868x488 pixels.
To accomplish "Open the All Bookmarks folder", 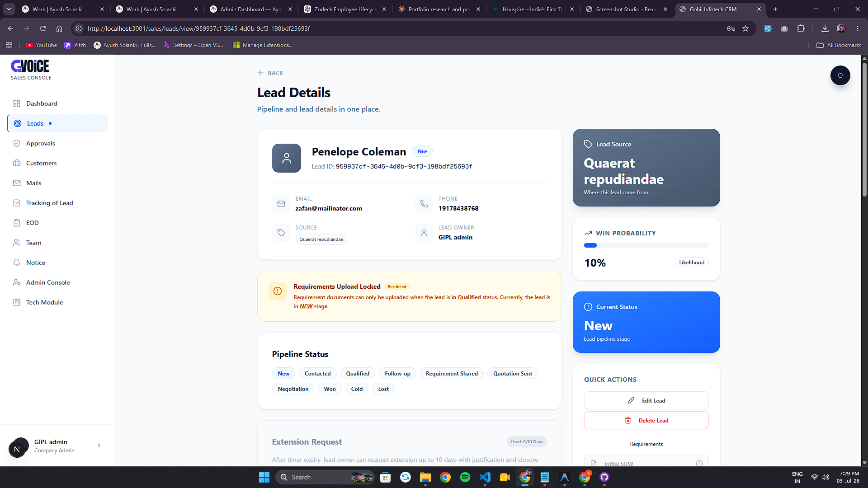I will 839,45.
